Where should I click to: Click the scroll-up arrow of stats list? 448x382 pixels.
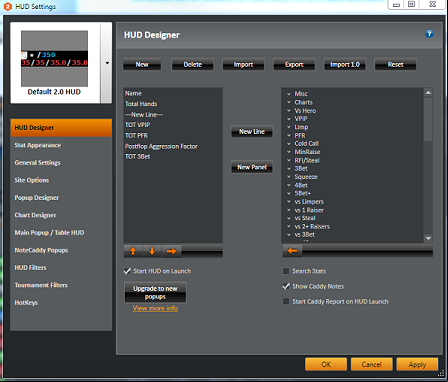coord(428,93)
